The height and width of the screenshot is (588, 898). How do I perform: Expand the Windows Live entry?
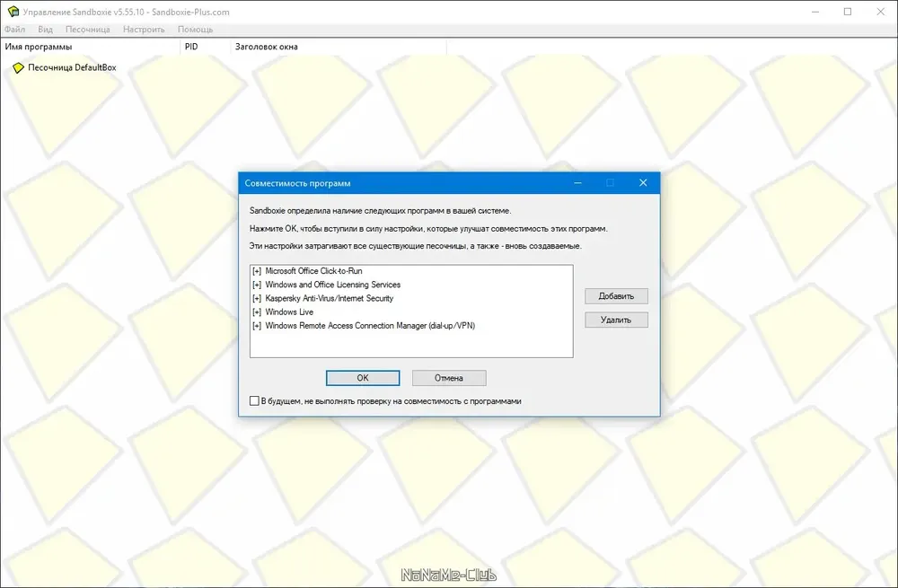tap(257, 312)
